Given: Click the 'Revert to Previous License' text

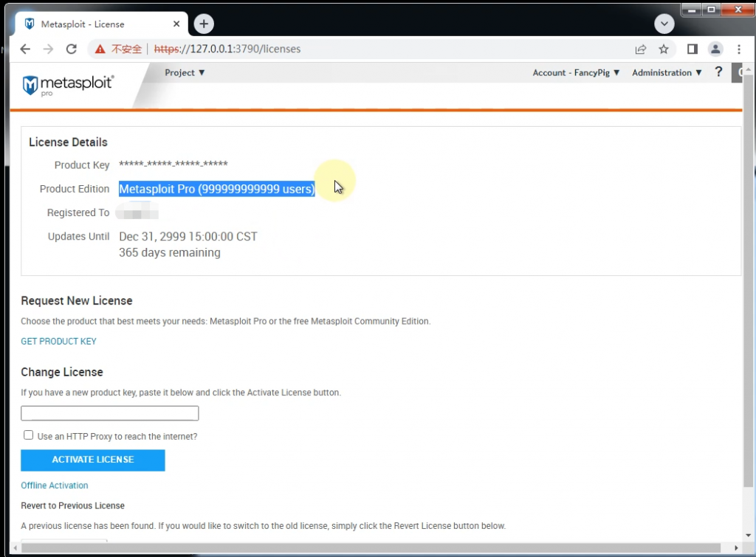Looking at the screenshot, I should [73, 505].
